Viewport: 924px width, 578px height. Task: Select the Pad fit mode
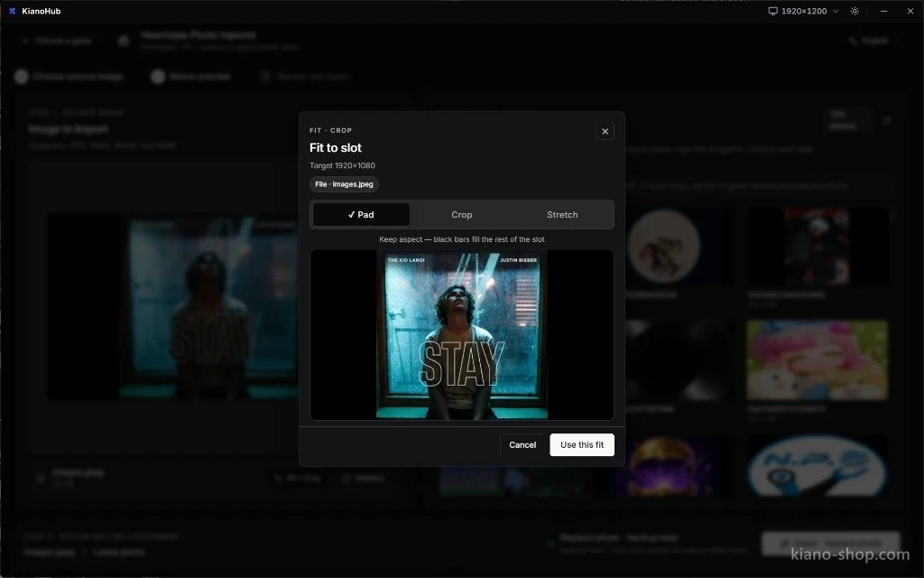click(361, 215)
